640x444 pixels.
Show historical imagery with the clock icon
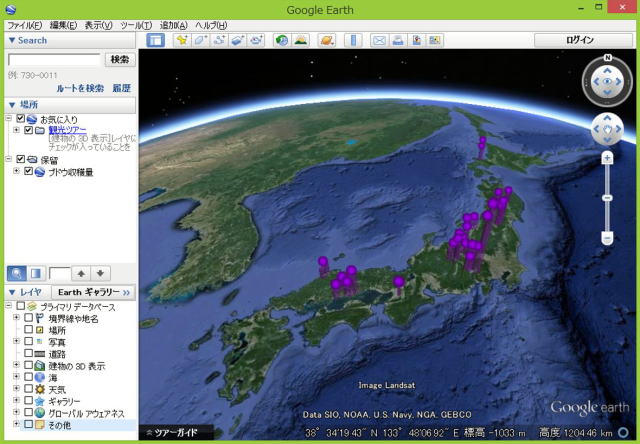point(282,40)
